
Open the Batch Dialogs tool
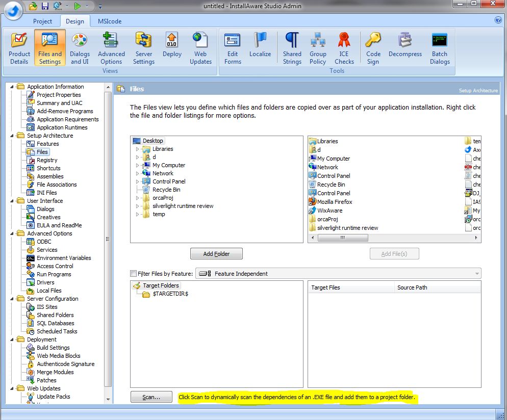pyautogui.click(x=440, y=48)
